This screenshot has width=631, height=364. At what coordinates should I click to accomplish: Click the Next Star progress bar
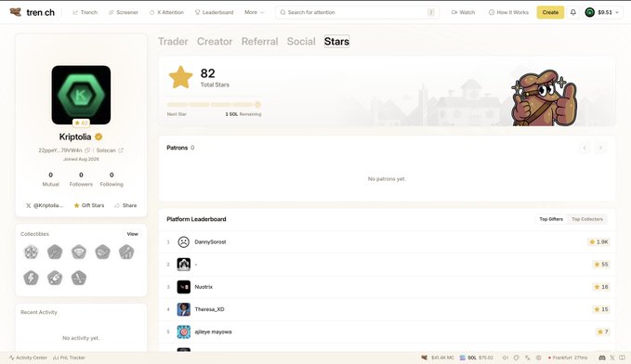[214, 105]
